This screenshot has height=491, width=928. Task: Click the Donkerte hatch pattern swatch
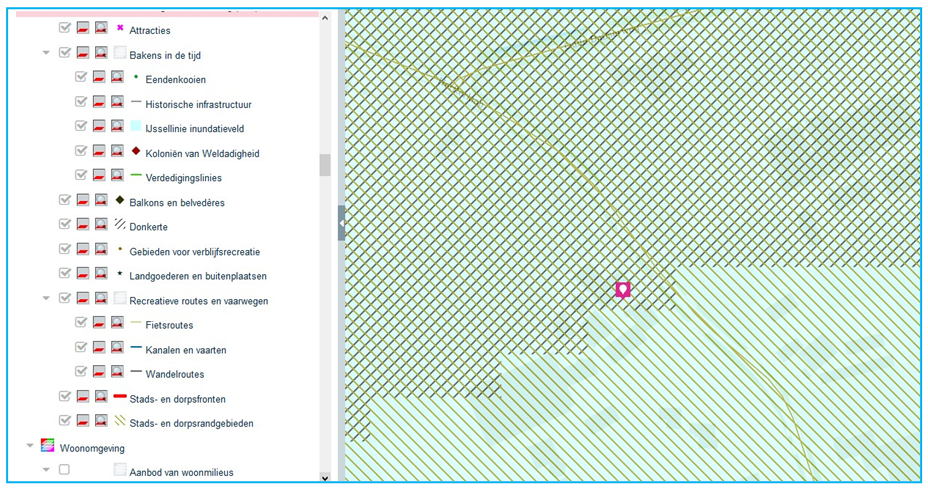(x=120, y=224)
